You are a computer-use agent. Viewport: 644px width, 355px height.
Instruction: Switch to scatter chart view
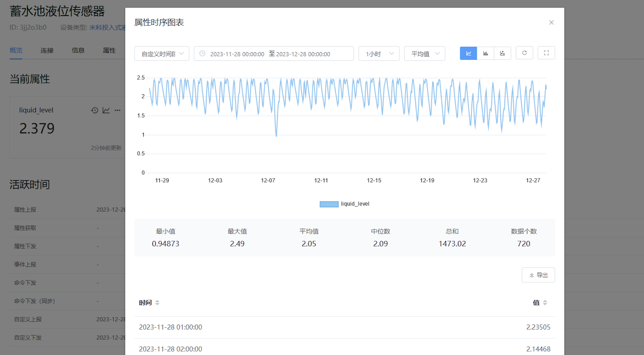(x=502, y=53)
